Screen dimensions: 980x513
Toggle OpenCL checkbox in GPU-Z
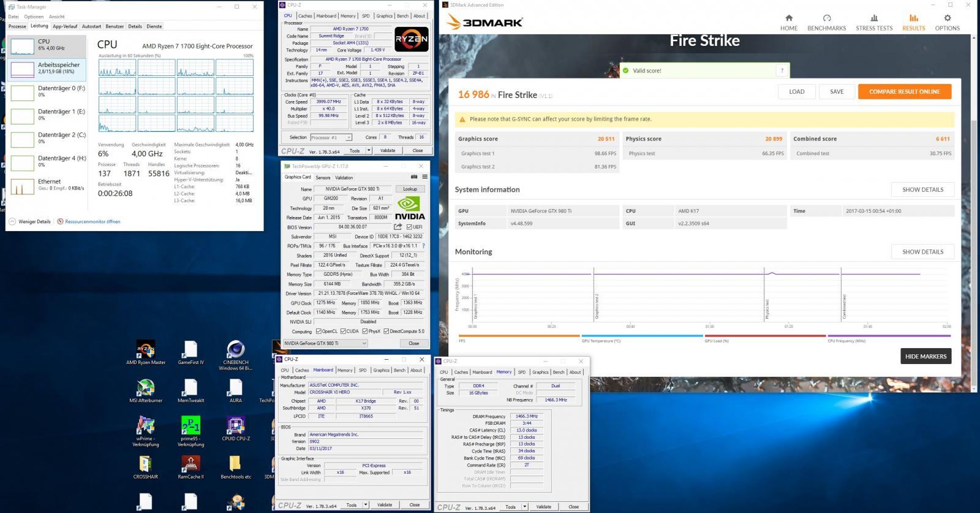pos(318,332)
